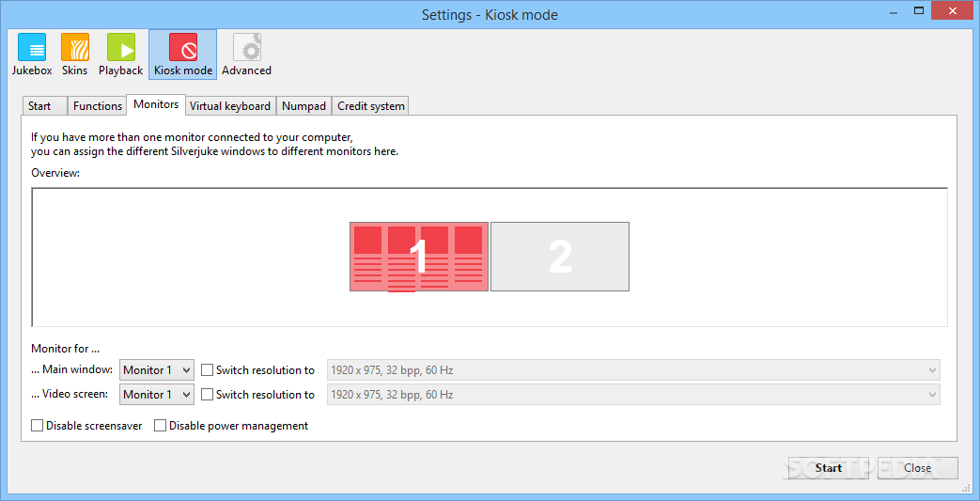Select monitor 1 in the overview

(x=419, y=257)
